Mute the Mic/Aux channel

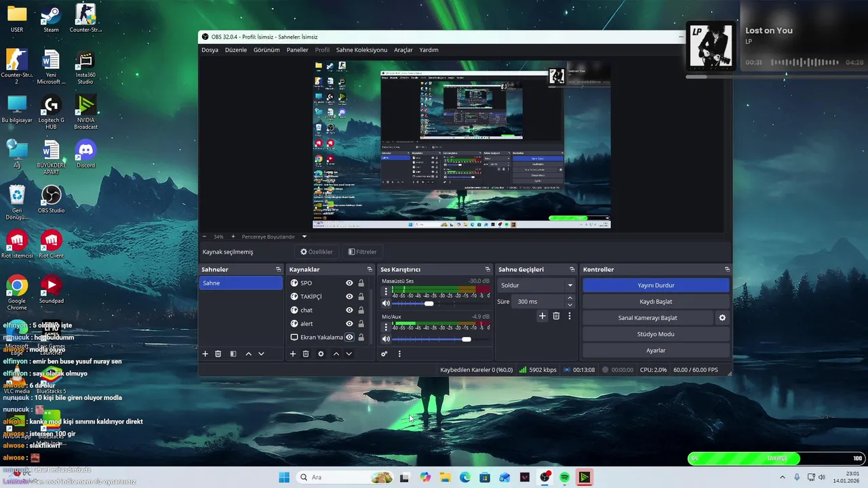tap(386, 339)
